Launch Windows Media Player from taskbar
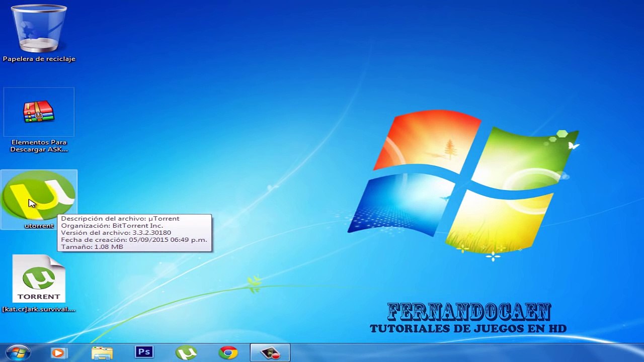 point(59,353)
